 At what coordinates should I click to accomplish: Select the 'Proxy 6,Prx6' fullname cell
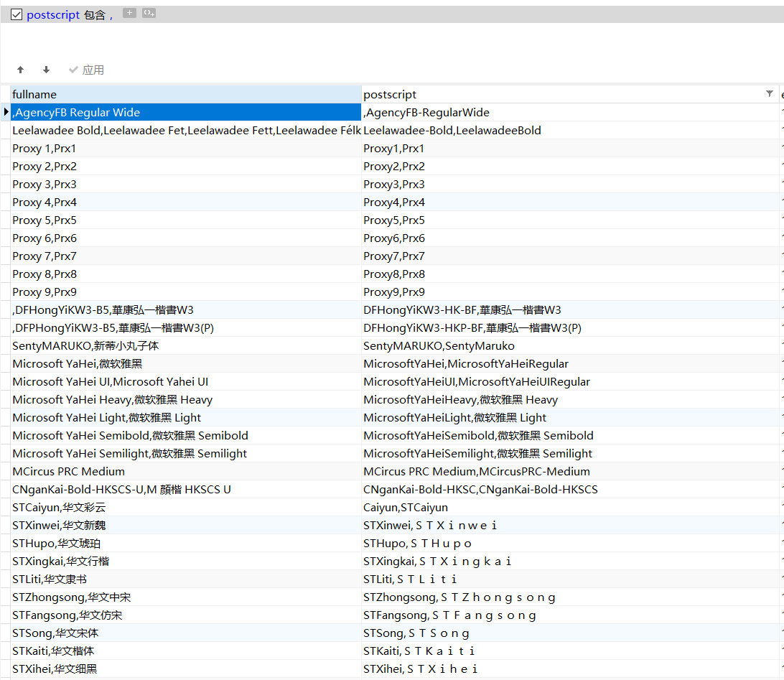[x=185, y=238]
